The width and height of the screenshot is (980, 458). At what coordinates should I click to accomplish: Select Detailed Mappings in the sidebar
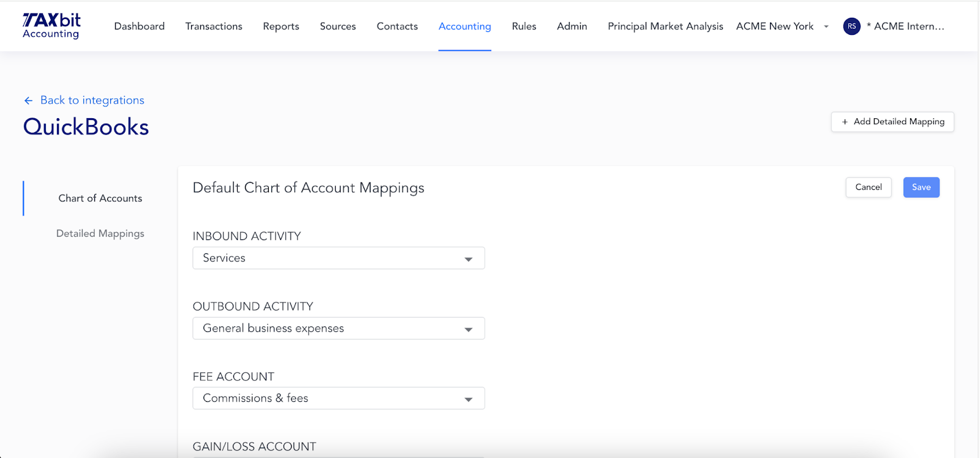point(100,233)
